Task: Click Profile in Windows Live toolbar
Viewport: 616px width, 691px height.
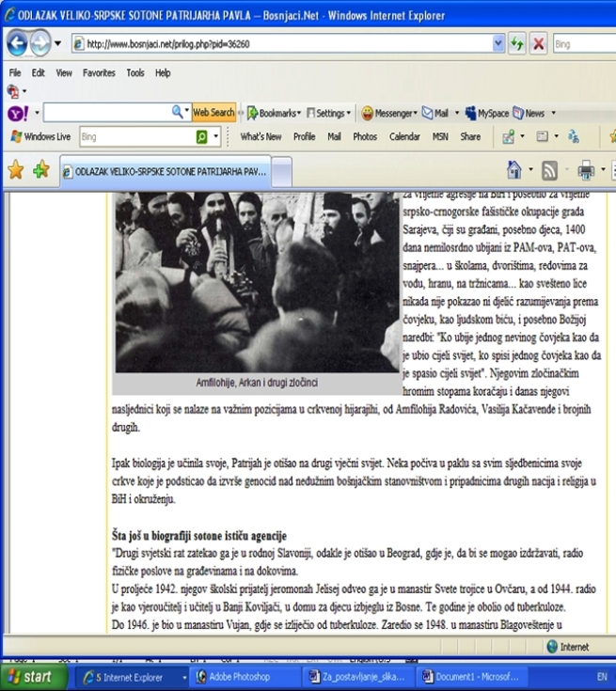Action: click(305, 136)
